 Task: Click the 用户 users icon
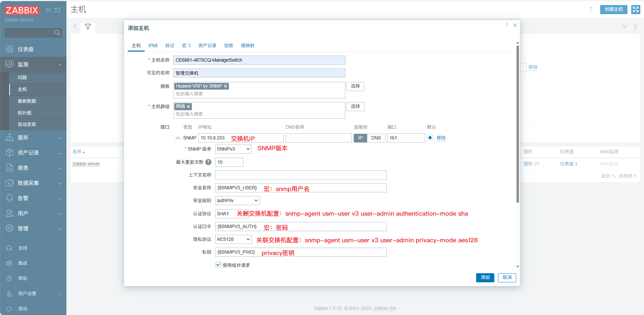9,213
